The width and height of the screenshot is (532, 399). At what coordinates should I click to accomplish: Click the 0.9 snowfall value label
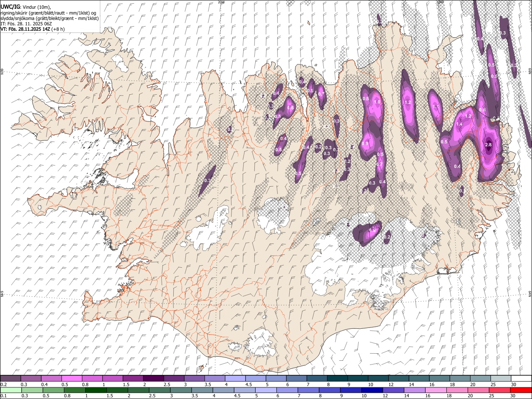point(365,143)
